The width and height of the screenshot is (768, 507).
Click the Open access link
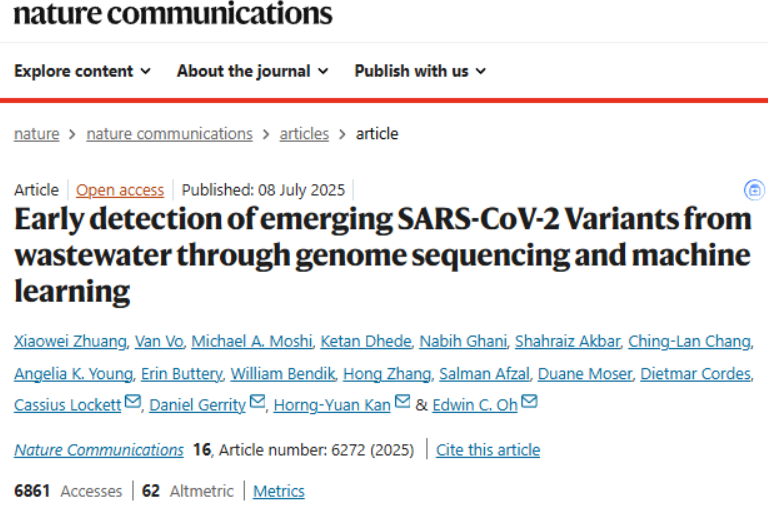click(120, 190)
